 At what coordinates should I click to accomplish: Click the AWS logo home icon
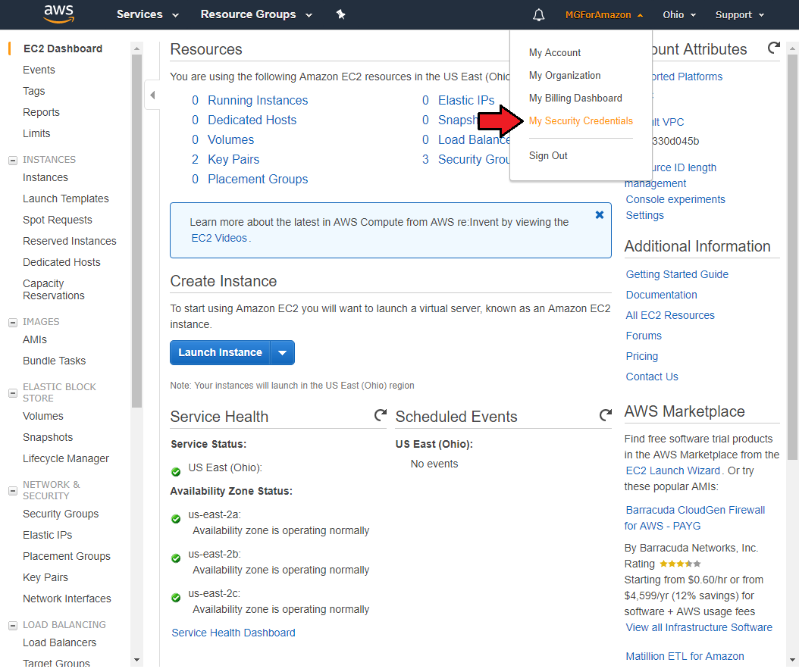pyautogui.click(x=58, y=14)
